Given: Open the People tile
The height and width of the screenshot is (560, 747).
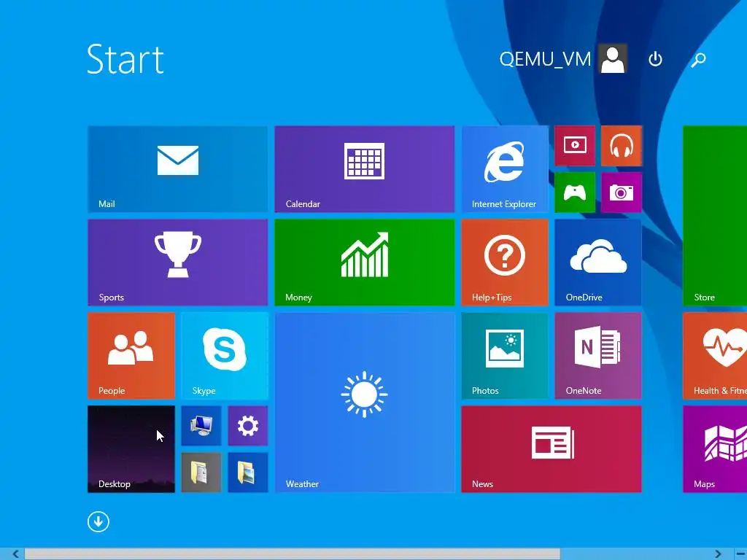Looking at the screenshot, I should (131, 356).
